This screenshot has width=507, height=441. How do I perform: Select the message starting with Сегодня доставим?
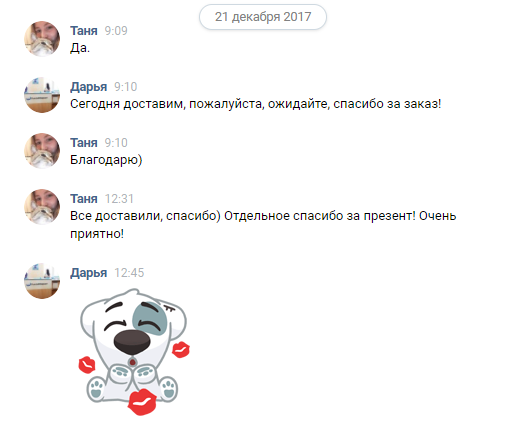(256, 104)
